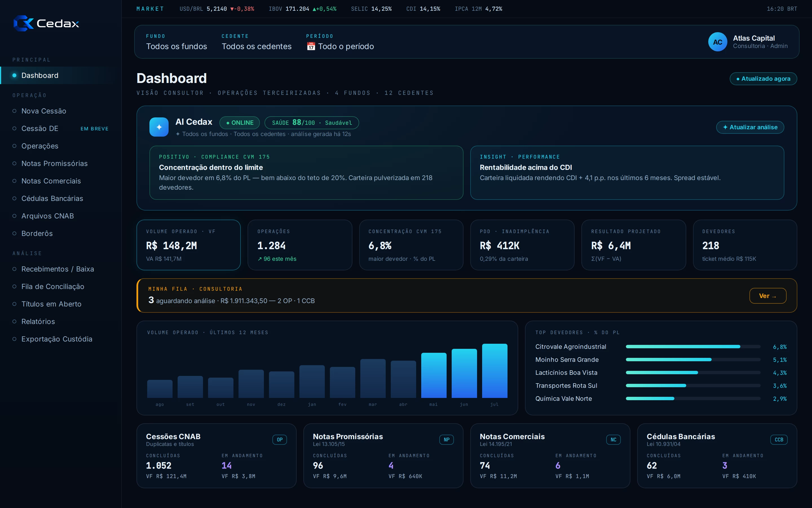Open Cédulas Bancárias sidebar item
812x508 pixels.
click(x=61, y=198)
